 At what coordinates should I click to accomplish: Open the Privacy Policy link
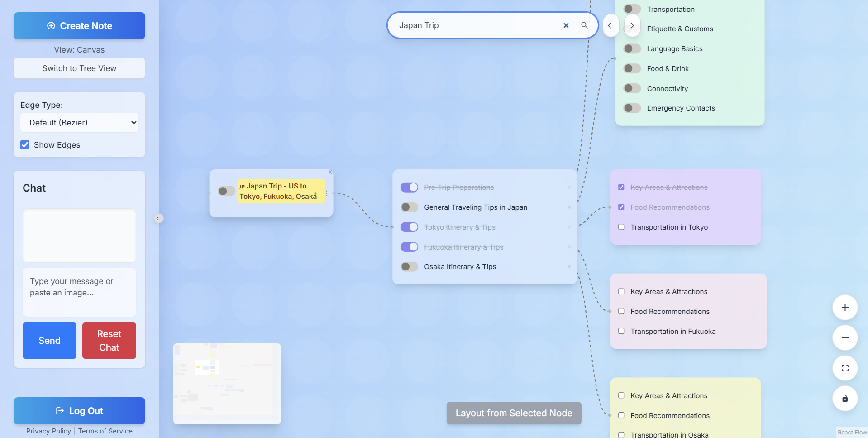pyautogui.click(x=48, y=431)
